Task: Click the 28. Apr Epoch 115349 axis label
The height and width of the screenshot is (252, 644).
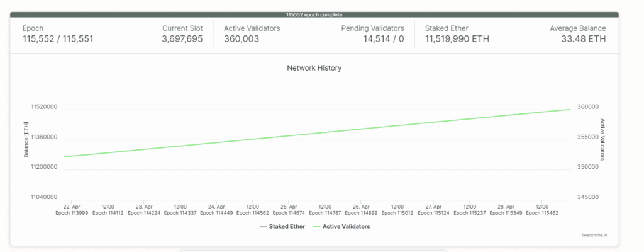Action: click(506, 210)
